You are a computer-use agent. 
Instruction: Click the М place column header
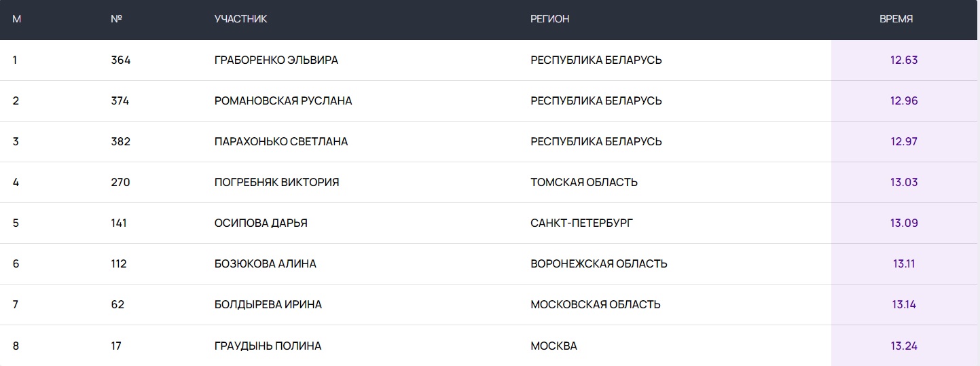[17, 19]
